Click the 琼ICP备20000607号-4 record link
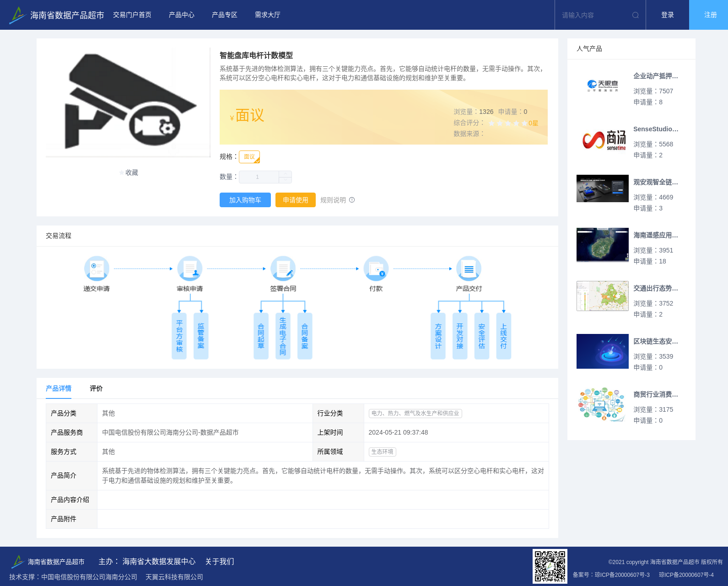 pos(686,575)
